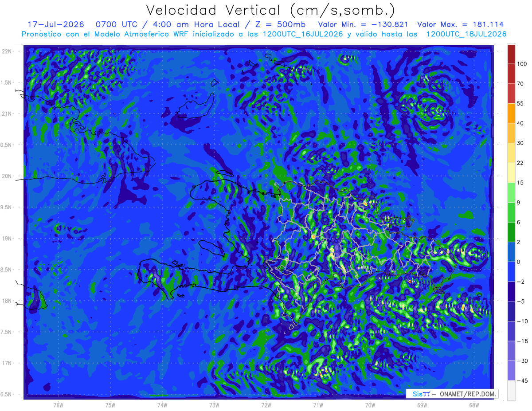Click the '70W' longitude label
This screenshot has height=411, width=532.
point(370,405)
